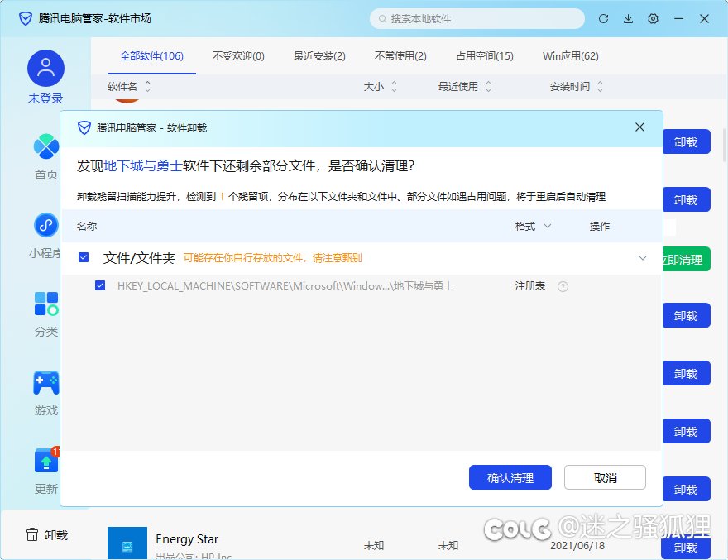Click the 地下城与勇士 link in dialog
Image resolution: width=728 pixels, height=560 pixels.
coord(142,165)
